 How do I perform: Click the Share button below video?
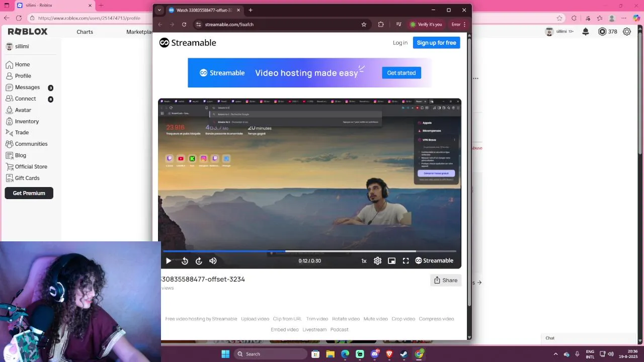click(x=446, y=280)
